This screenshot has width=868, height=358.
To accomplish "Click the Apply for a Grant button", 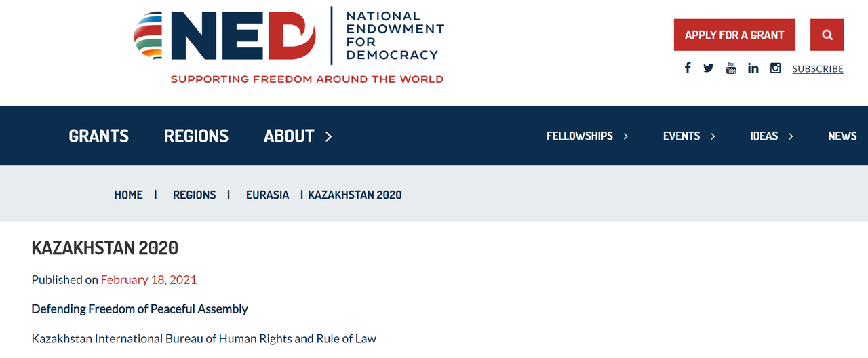I will [734, 35].
